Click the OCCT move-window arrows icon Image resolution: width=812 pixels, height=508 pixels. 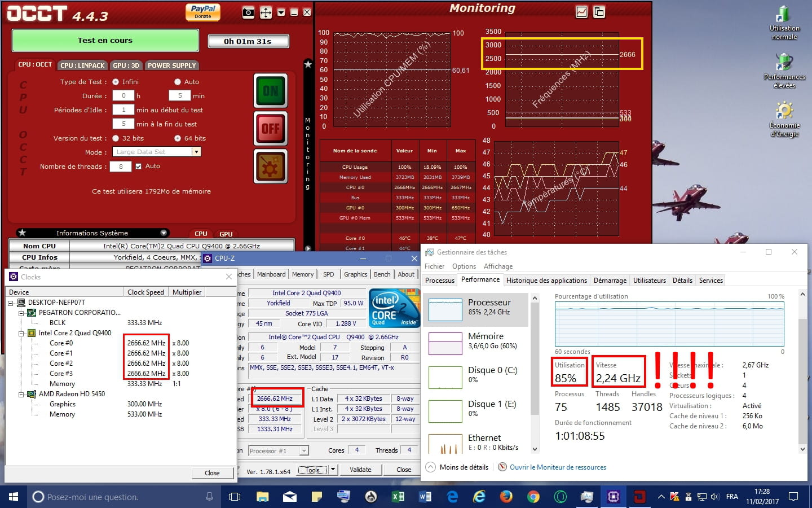(x=266, y=12)
